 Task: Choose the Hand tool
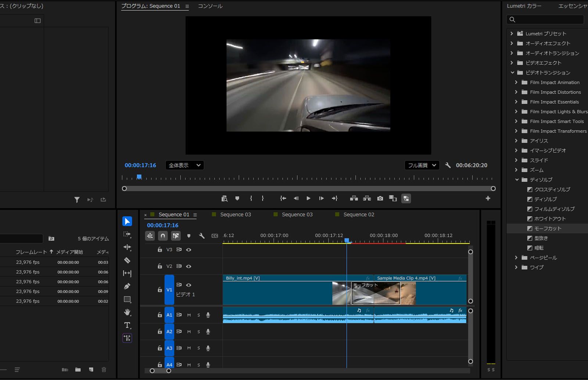[x=127, y=312]
